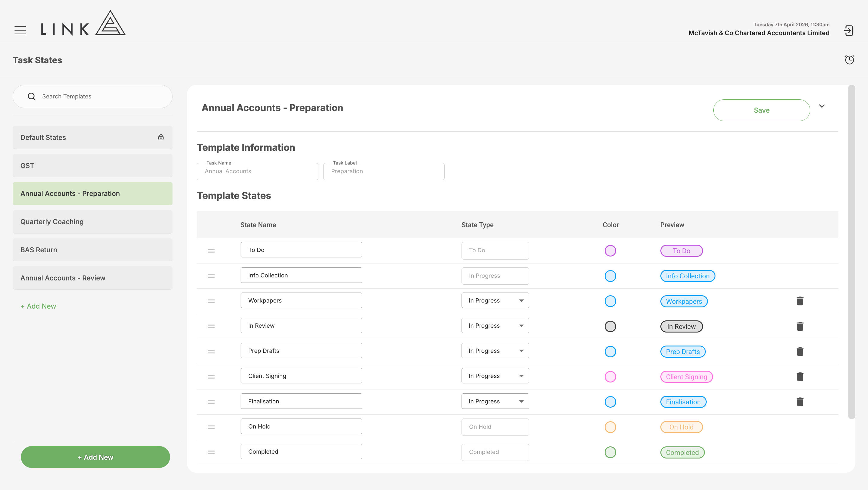
Task: Change the In Review grey color swatch
Action: click(x=610, y=326)
